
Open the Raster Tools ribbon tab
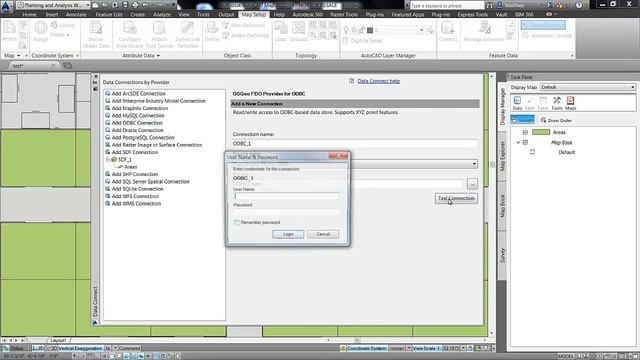[344, 14]
